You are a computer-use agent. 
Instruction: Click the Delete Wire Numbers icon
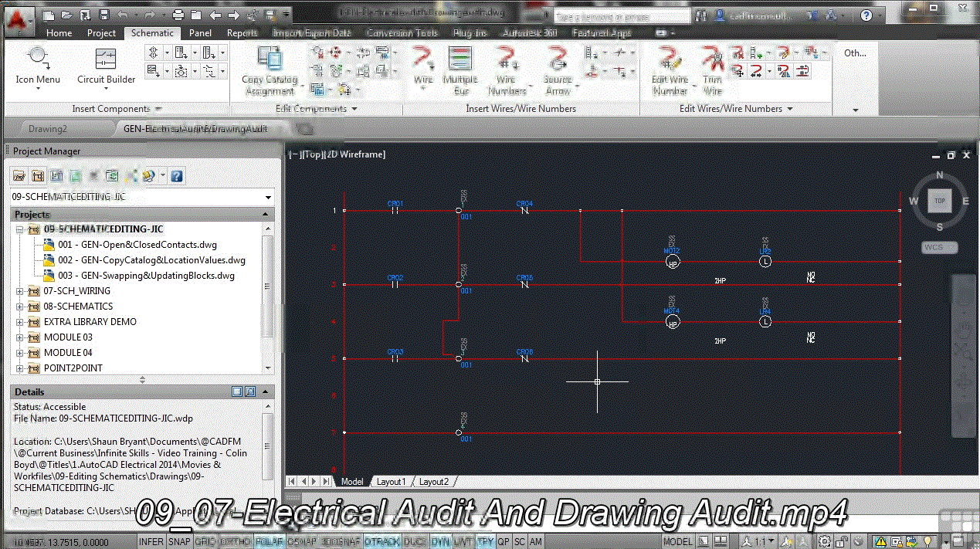[738, 53]
